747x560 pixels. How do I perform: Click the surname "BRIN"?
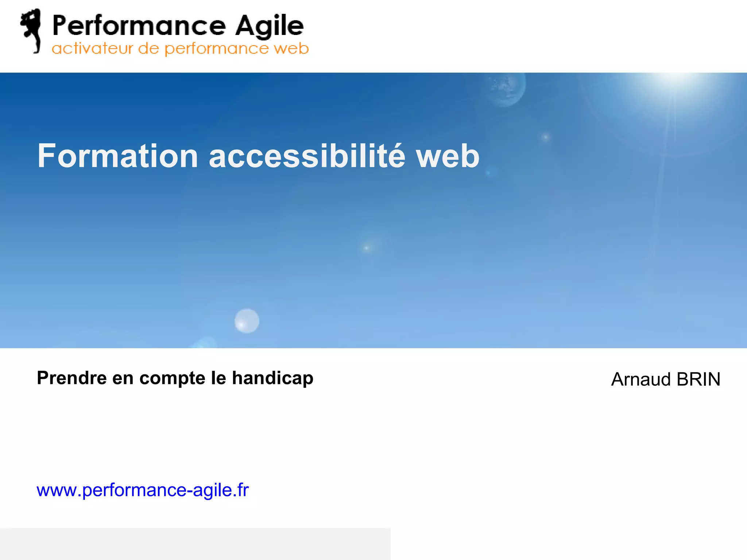(x=698, y=380)
